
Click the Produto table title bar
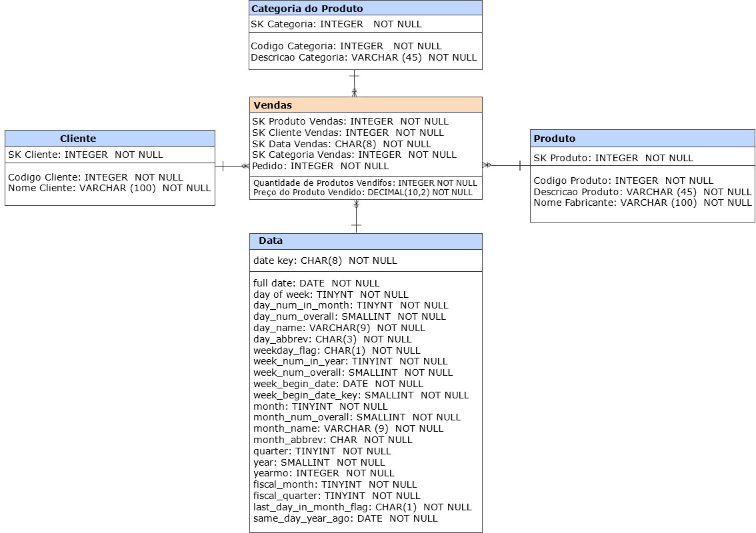pyautogui.click(x=642, y=139)
